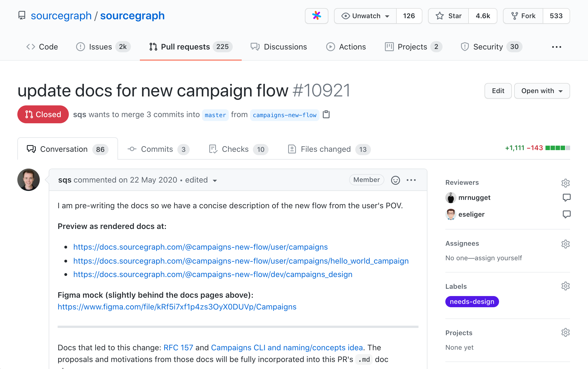This screenshot has width=588, height=369.
Task: Open the 'Open with' dropdown
Action: tap(542, 91)
